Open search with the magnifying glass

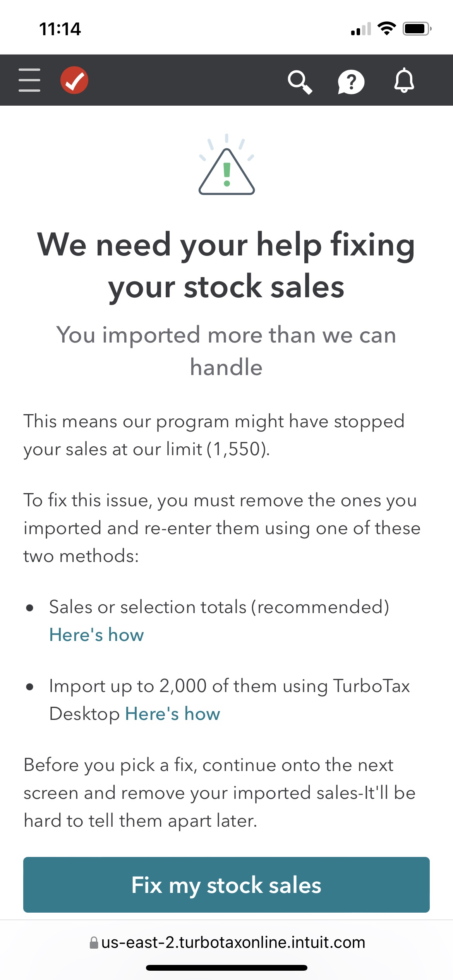click(x=300, y=82)
